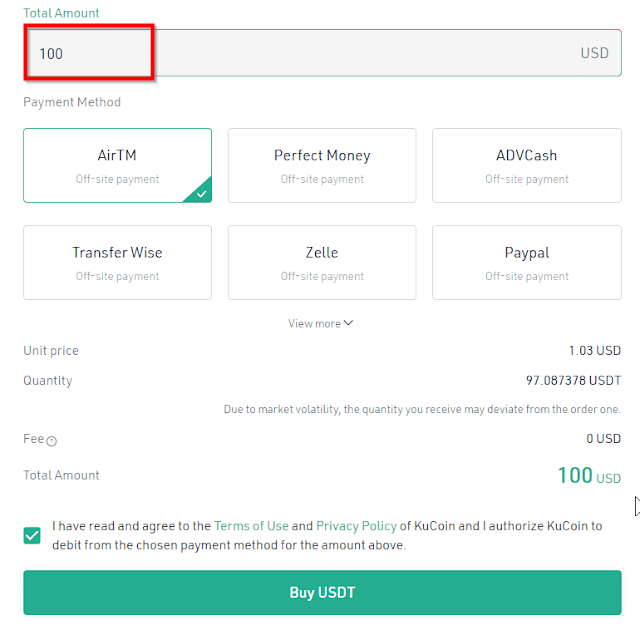Click the Fee info question icon
The height and width of the screenshot is (630, 640).
point(51,441)
